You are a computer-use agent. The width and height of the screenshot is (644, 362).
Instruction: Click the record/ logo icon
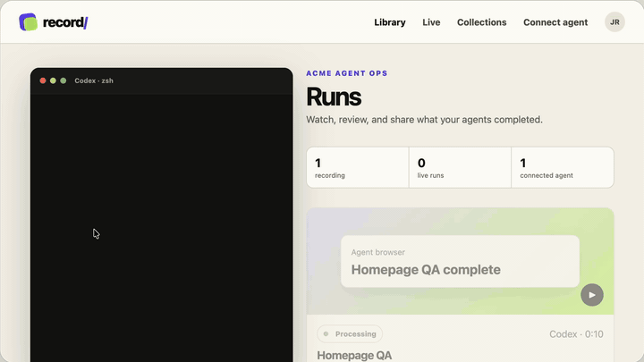point(28,22)
